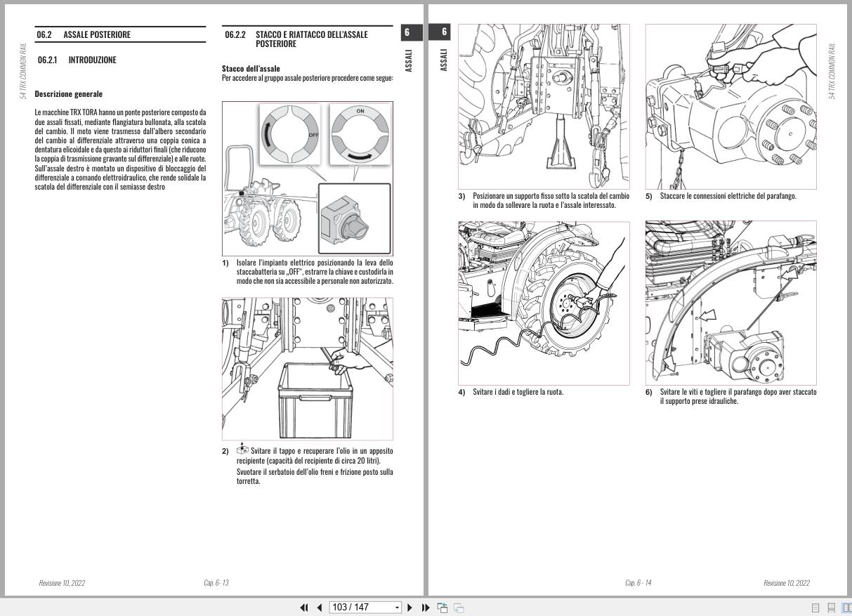Click the Cap. 6 - 14 footer text
This screenshot has height=616, width=852.
[x=638, y=583]
